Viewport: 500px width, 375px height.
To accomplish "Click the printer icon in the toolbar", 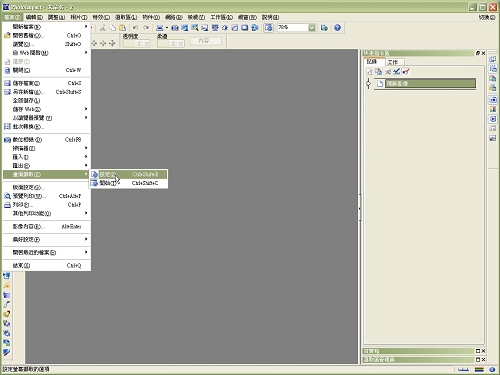I will [x=160, y=28].
